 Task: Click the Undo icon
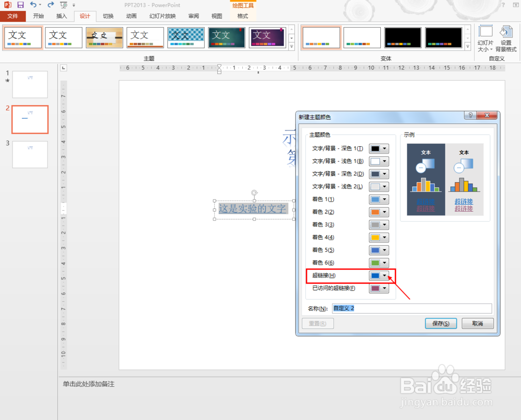pos(34,5)
